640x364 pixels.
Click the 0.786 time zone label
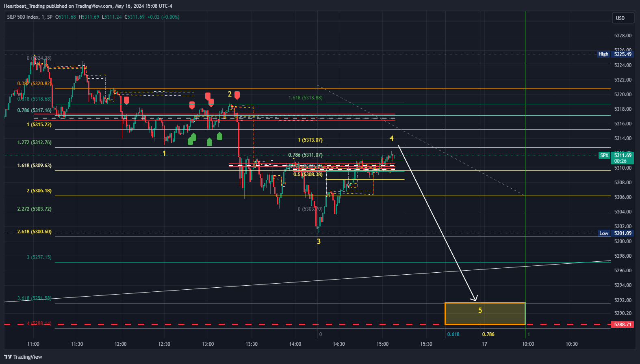[x=488, y=334]
